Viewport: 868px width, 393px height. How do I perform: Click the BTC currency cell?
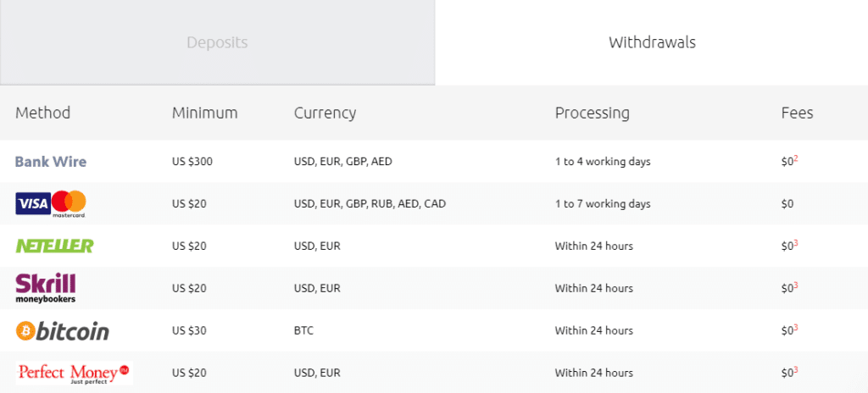tap(303, 331)
